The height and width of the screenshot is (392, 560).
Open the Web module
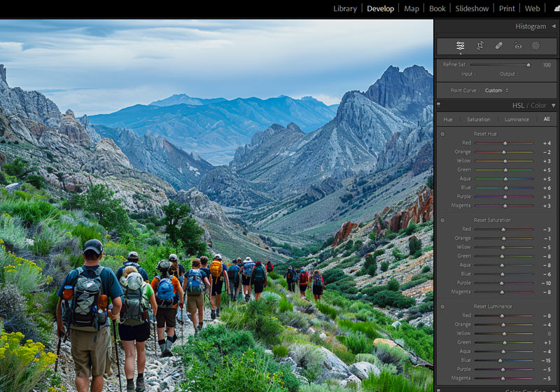532,8
